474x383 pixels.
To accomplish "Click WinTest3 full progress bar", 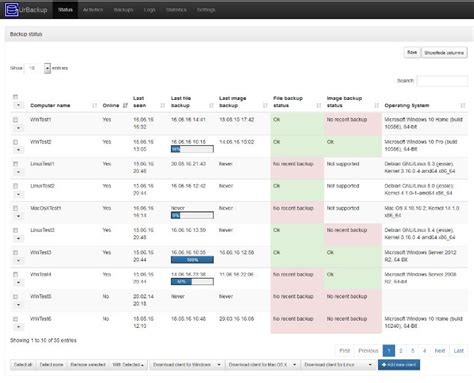I will (192, 260).
